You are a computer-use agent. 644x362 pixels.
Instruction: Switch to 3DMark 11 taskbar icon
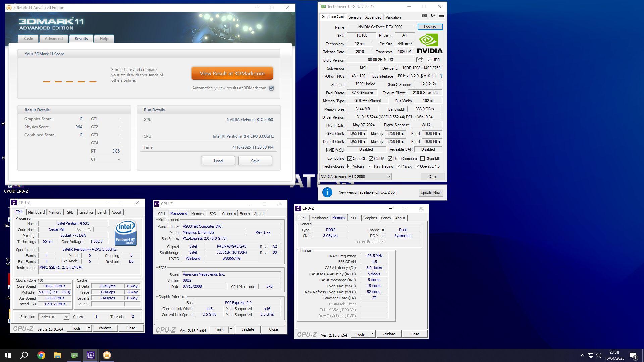[x=107, y=355]
